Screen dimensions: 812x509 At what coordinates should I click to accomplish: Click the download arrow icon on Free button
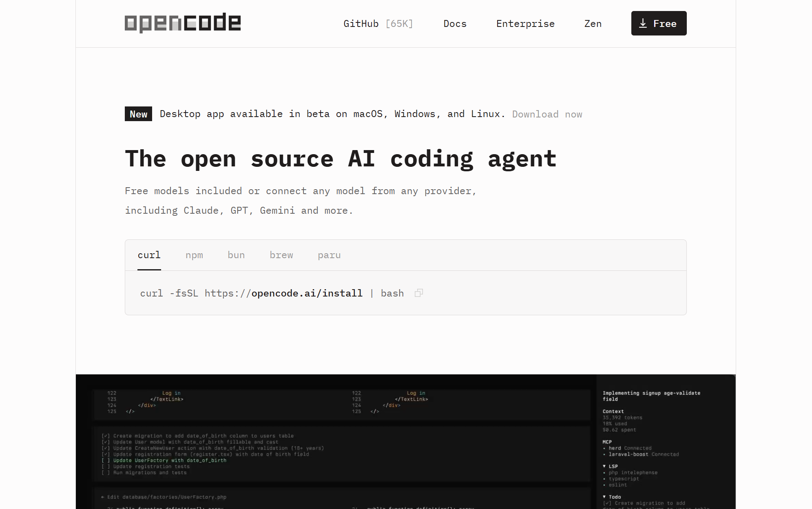point(644,23)
